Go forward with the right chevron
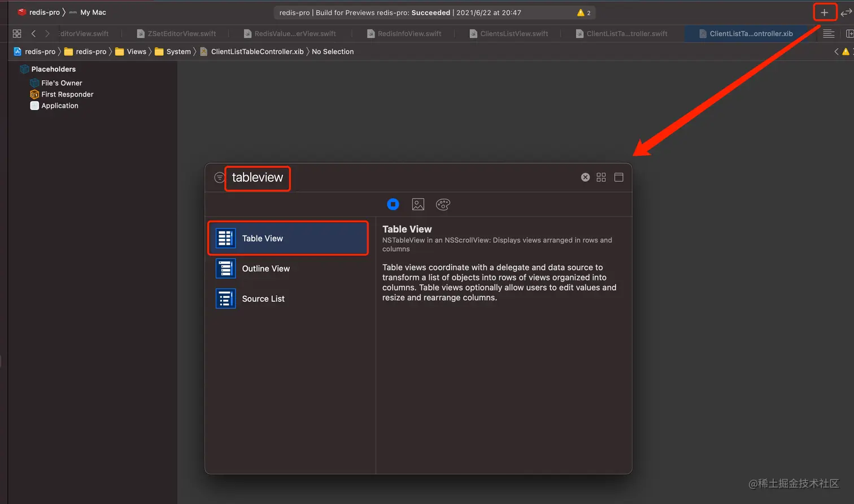Viewport: 854px width, 504px height. click(x=47, y=34)
